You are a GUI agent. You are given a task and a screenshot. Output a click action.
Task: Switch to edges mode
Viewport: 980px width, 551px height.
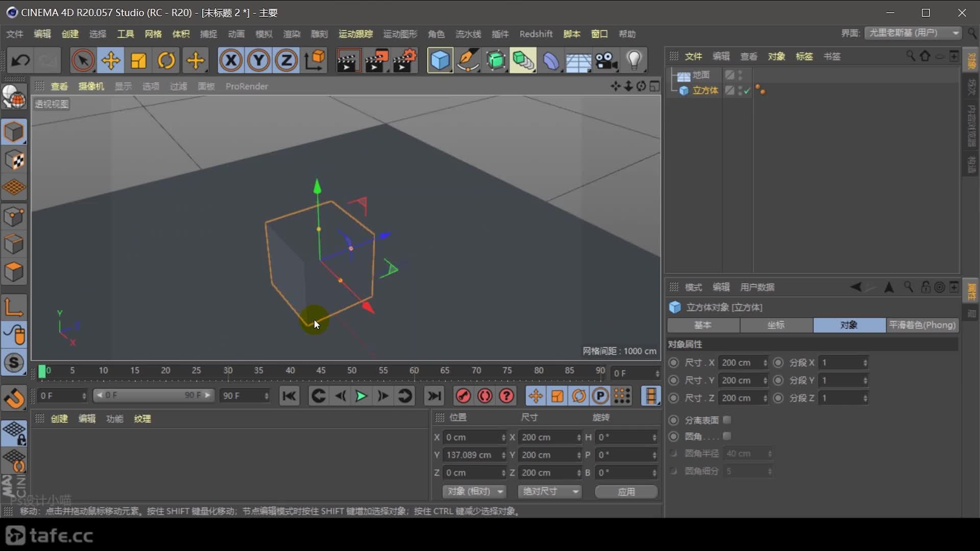pos(14,244)
